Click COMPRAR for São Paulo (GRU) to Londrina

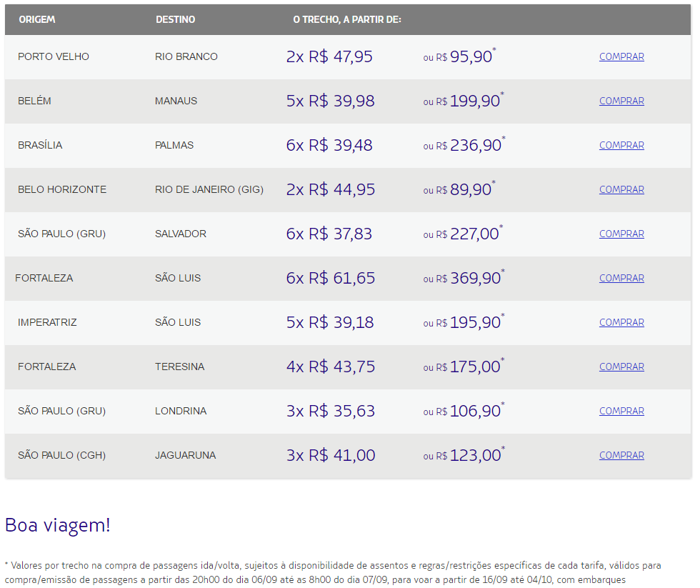(621, 410)
